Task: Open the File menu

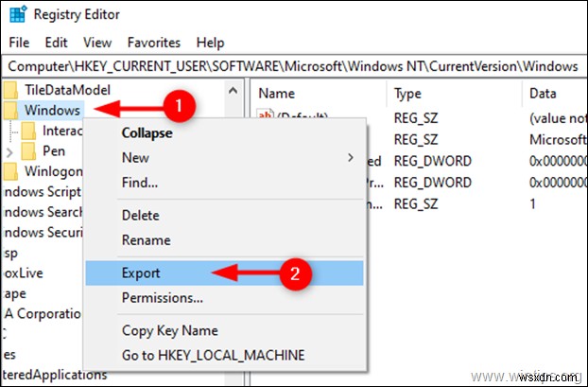Action: tap(19, 43)
